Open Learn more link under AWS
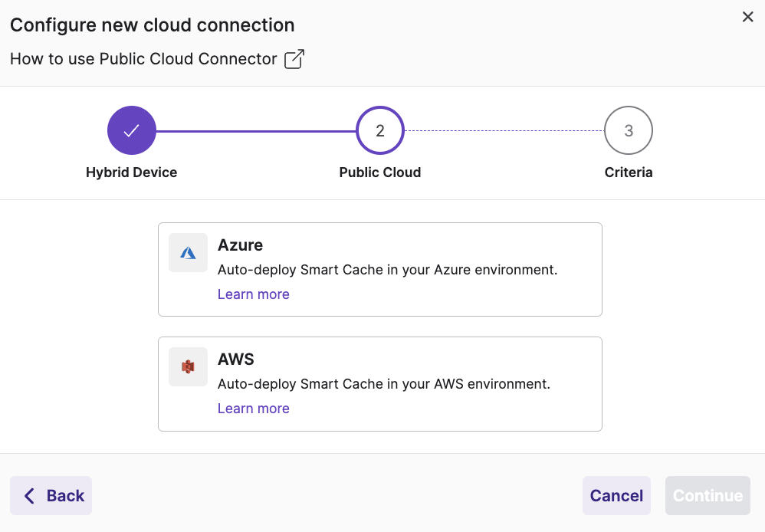The height and width of the screenshot is (532, 765). 253,409
